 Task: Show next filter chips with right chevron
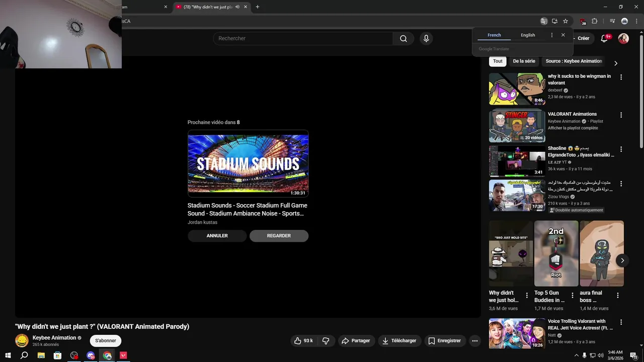click(615, 63)
